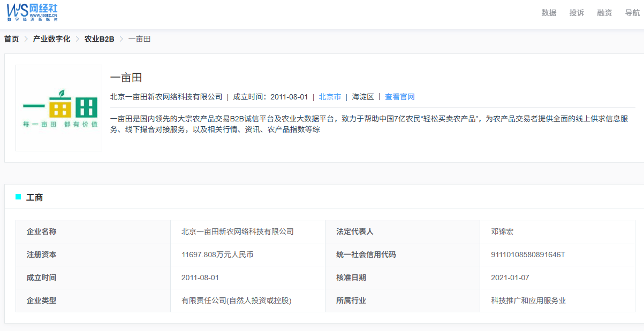The height and width of the screenshot is (331, 644).
Task: Navigate to 首页 breadcrumb
Action: 12,39
